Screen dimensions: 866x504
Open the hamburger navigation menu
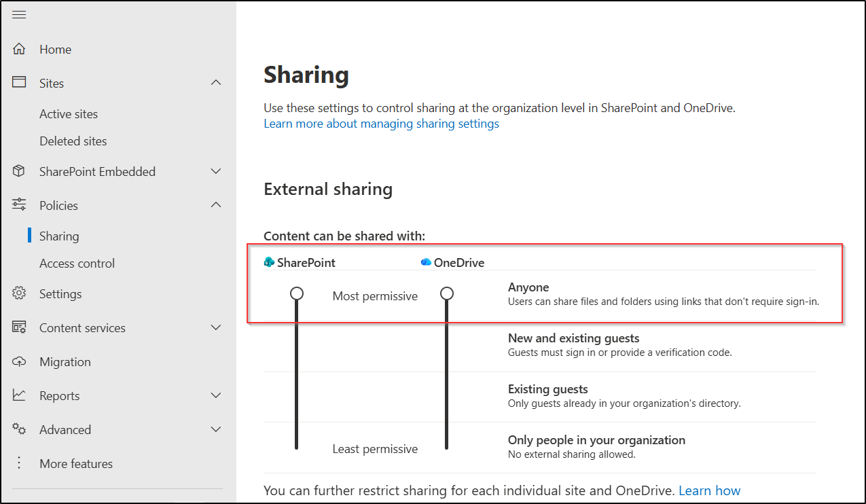pos(19,15)
